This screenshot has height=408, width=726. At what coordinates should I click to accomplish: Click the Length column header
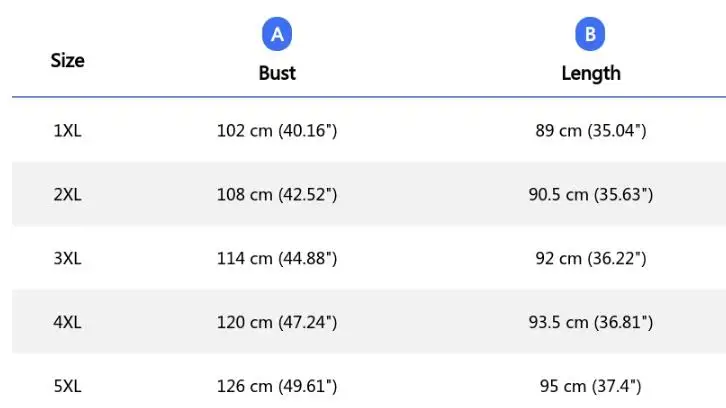coord(590,73)
